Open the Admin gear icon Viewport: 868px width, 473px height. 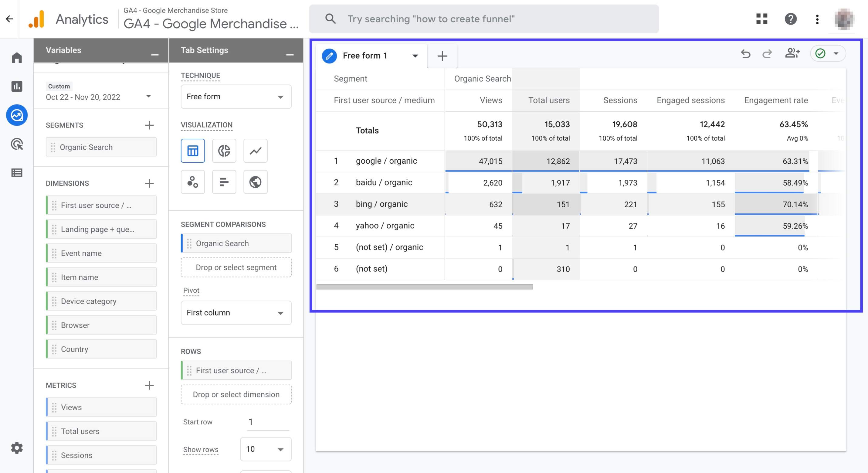(16, 448)
